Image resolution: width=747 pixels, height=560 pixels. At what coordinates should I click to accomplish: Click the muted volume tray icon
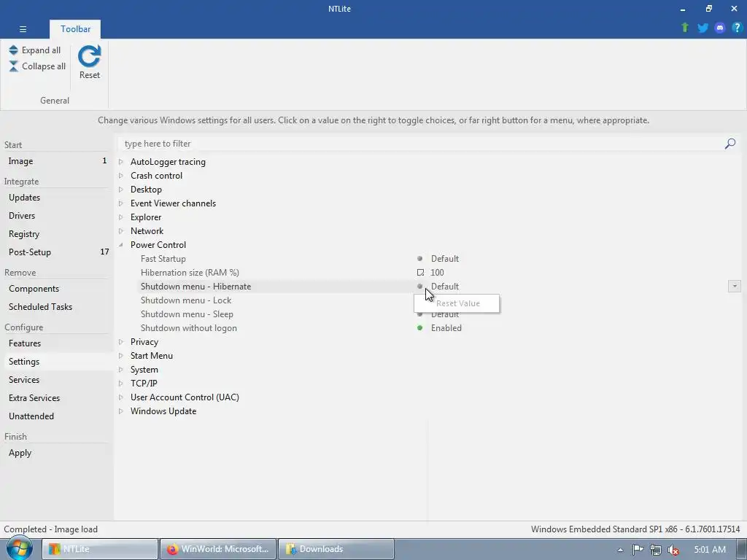coord(673,550)
